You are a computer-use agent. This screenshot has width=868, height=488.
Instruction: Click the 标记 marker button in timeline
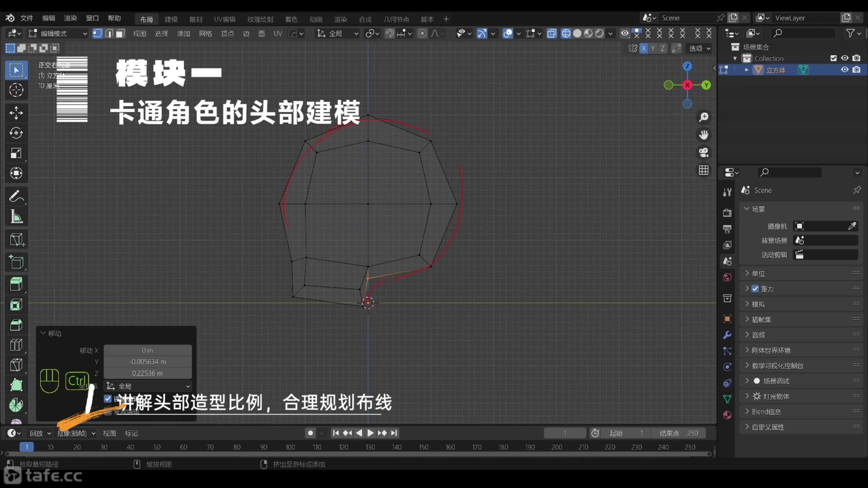(131, 433)
